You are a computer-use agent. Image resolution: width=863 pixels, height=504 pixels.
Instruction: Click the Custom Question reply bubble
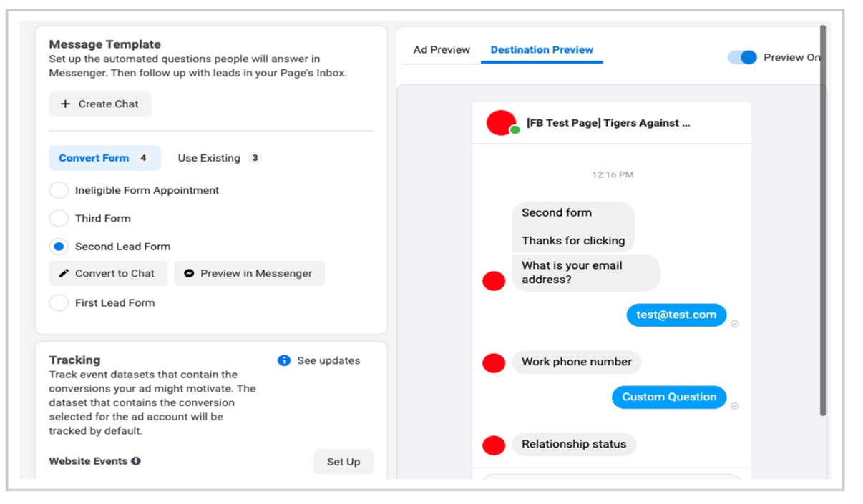[x=669, y=397]
